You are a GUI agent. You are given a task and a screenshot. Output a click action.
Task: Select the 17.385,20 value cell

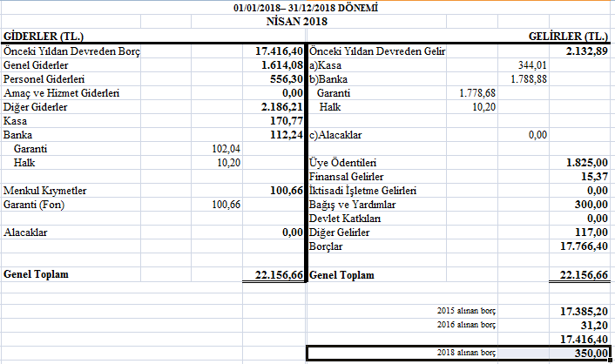pyautogui.click(x=584, y=312)
